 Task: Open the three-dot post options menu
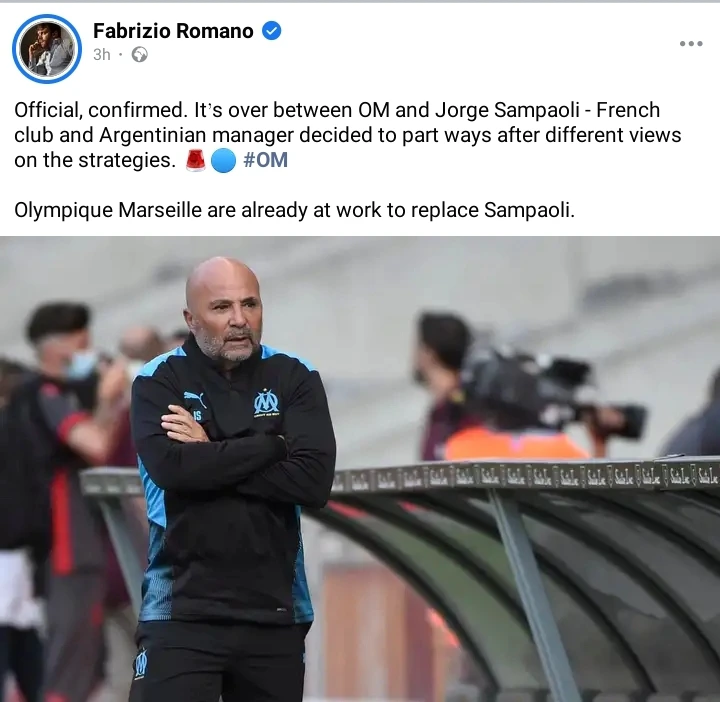pos(691,44)
